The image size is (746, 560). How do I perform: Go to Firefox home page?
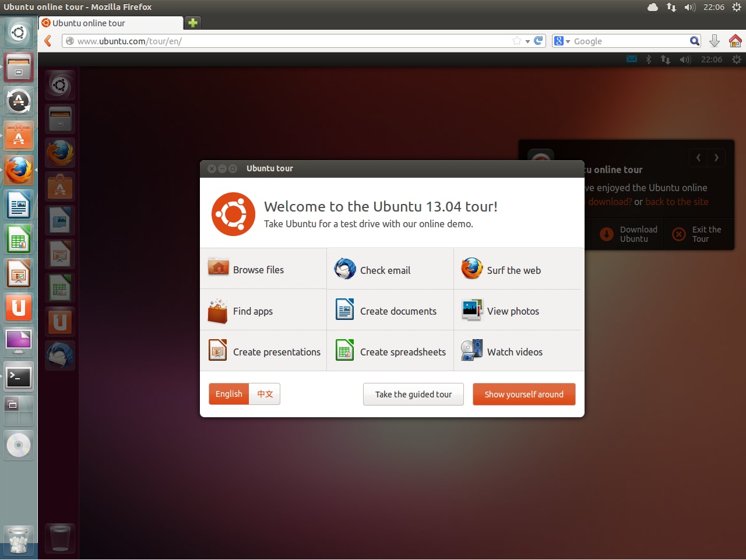coord(736,41)
